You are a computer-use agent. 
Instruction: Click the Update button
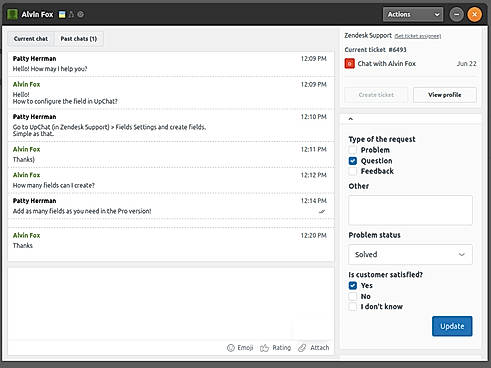[x=452, y=326]
